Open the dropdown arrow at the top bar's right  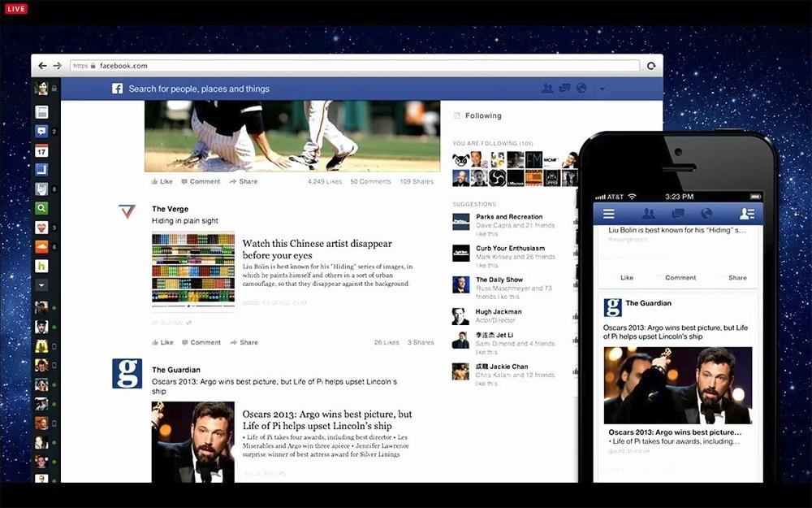(601, 89)
